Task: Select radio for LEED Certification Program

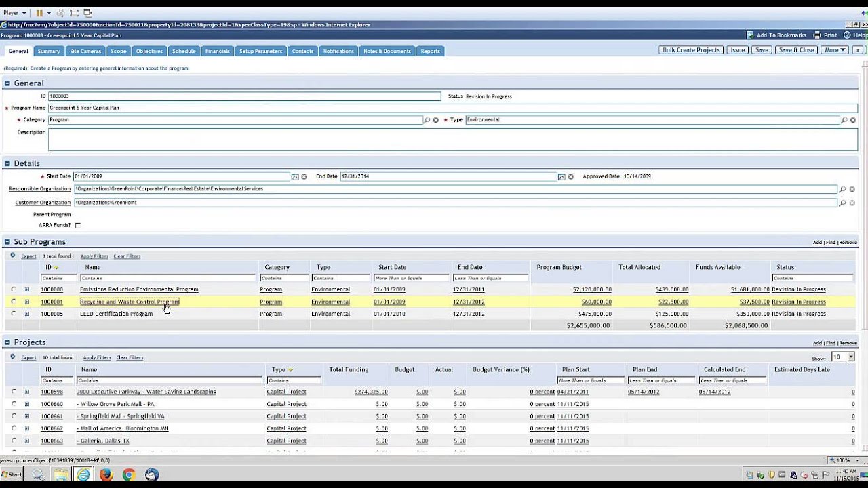Action: point(14,314)
